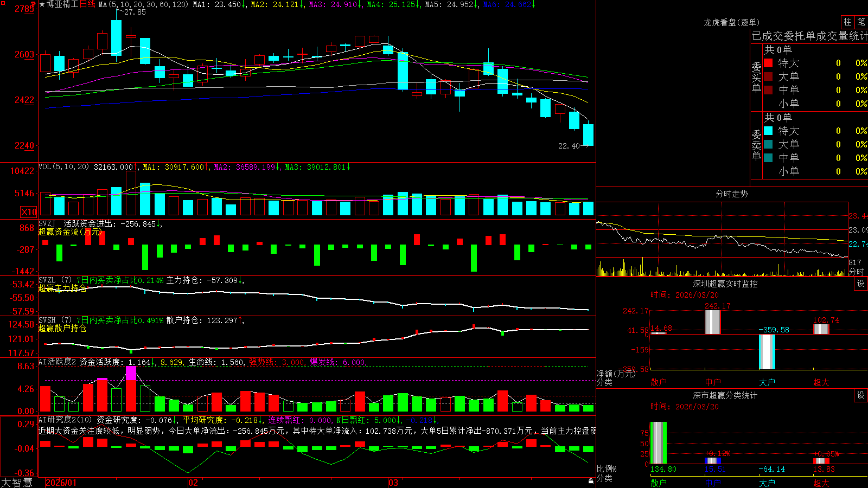Click MA(5,10,20,30,60,120) indicator parameters
The width and height of the screenshot is (868, 488).
coord(143,4)
